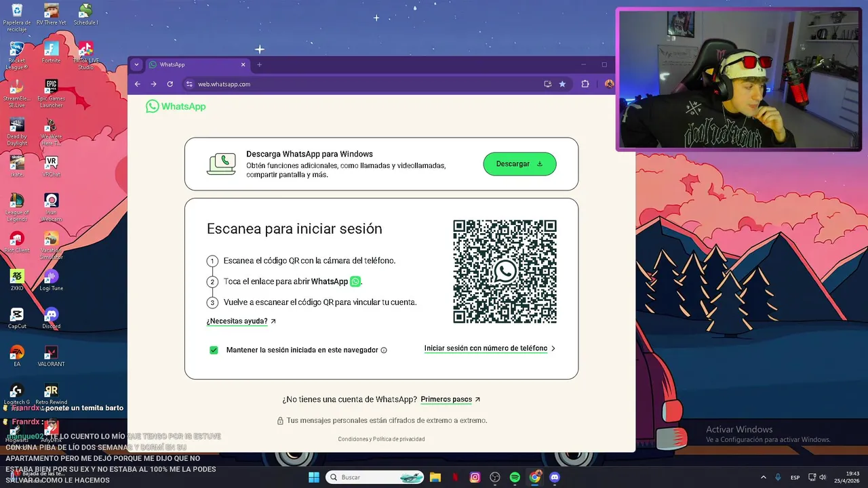Open We Were Here desktop shortcut

(51, 131)
